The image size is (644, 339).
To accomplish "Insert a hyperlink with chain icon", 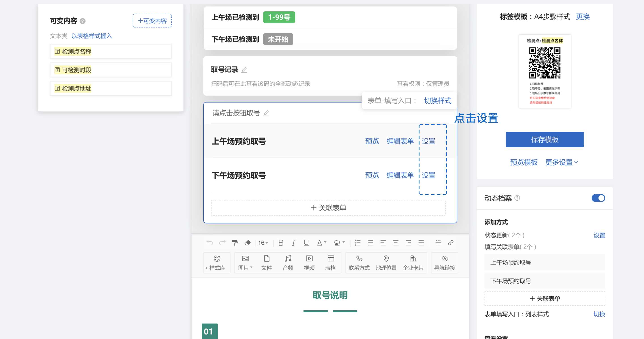I will coord(451,243).
